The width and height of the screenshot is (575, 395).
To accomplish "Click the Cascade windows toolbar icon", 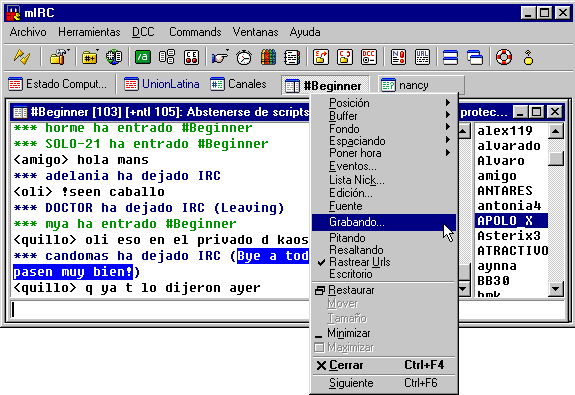I will [x=475, y=57].
